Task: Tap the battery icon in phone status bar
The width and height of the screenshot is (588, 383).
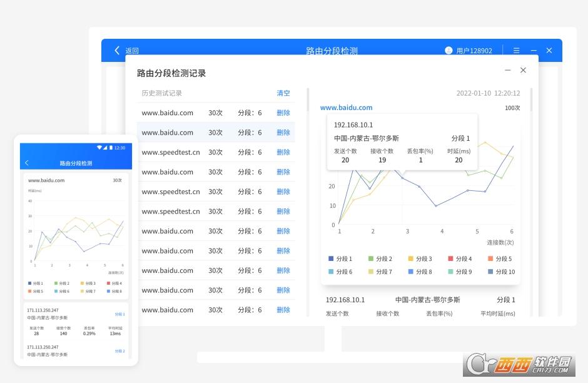Action: click(x=111, y=148)
